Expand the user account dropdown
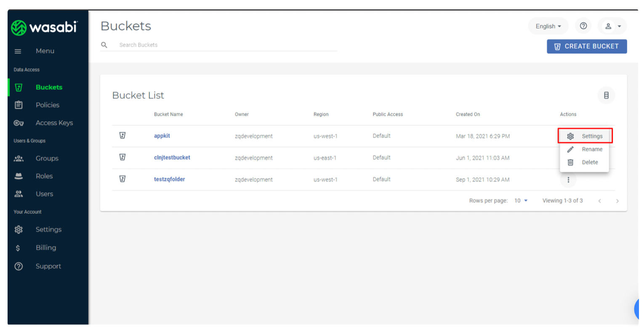Viewport: 644px width, 330px height. [x=612, y=26]
